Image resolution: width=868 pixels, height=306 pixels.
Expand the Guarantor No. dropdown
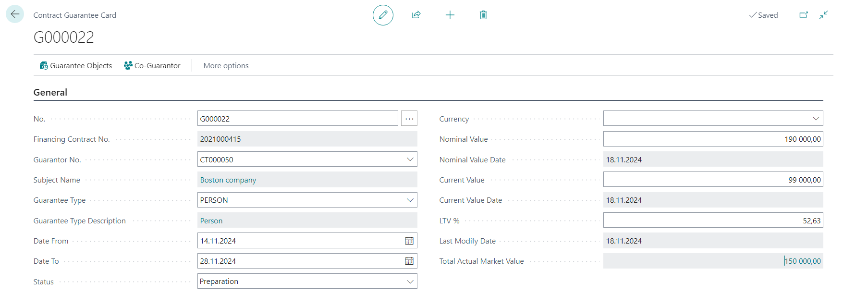tap(410, 159)
